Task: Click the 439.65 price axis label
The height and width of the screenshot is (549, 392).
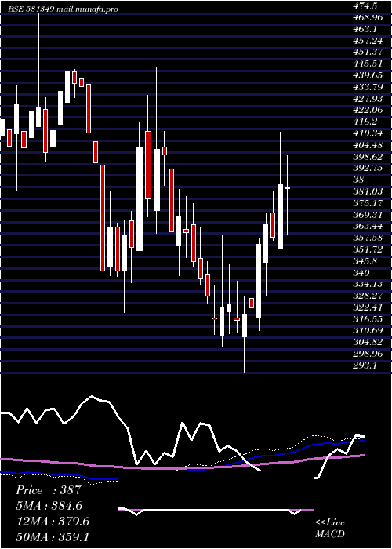Action: tap(368, 75)
